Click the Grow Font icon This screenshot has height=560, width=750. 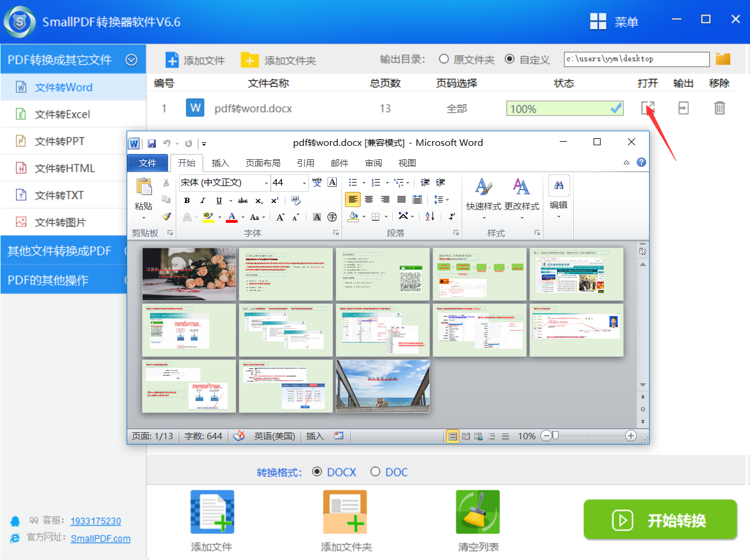tap(280, 217)
